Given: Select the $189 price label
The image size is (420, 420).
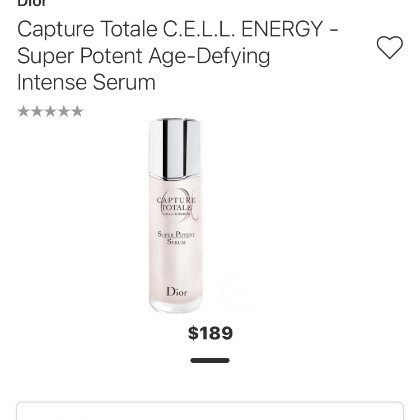Looking at the screenshot, I should pos(210,333).
